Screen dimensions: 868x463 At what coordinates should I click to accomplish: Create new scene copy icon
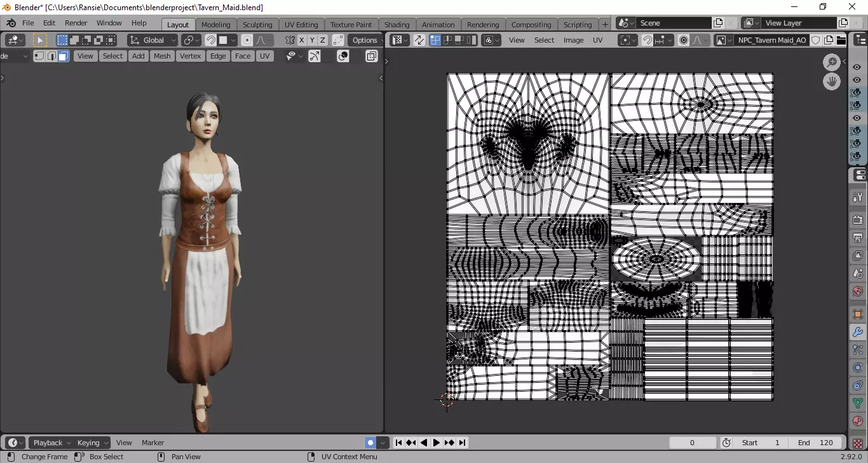[718, 23]
